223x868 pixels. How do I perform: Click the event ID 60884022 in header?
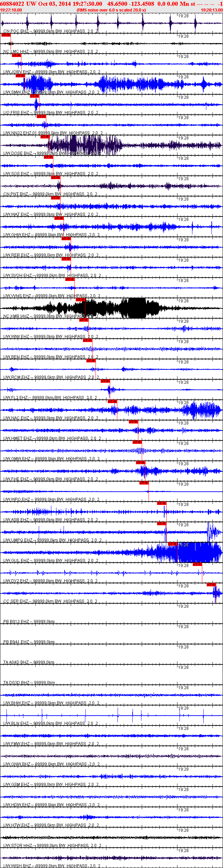pos(12,4)
